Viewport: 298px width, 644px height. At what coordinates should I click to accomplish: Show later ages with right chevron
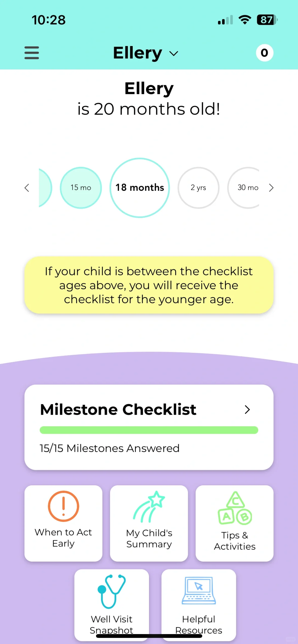coord(271,188)
